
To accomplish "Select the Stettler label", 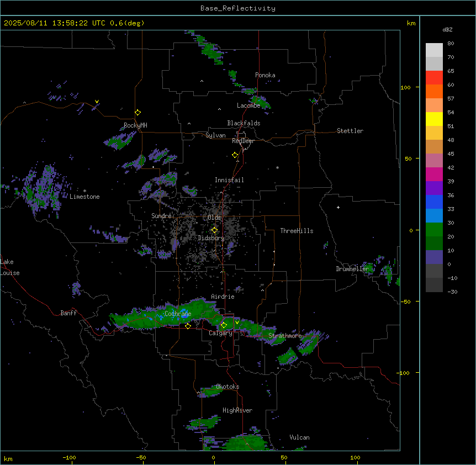I will coord(350,131).
